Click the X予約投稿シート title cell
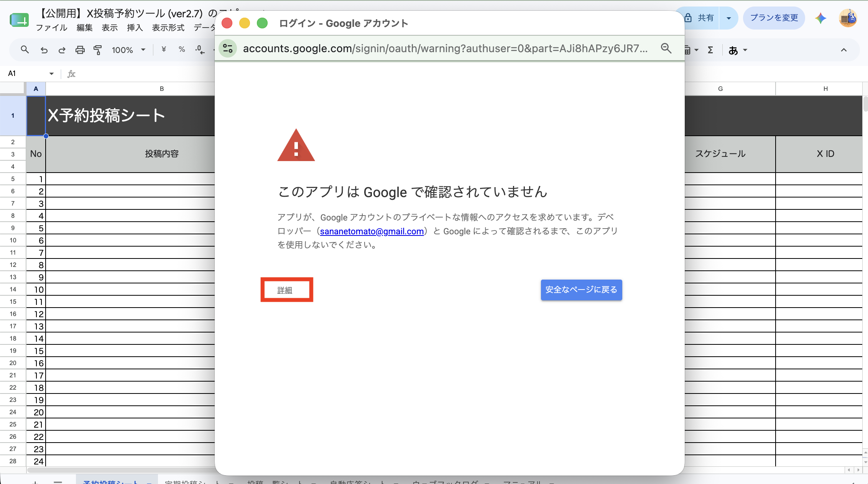The height and width of the screenshot is (484, 868). click(130, 115)
